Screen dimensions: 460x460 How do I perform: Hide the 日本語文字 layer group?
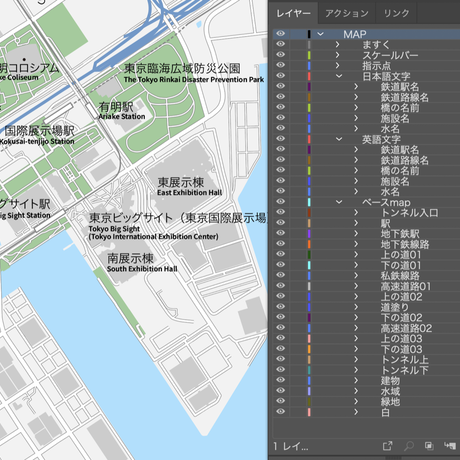[x=281, y=76]
